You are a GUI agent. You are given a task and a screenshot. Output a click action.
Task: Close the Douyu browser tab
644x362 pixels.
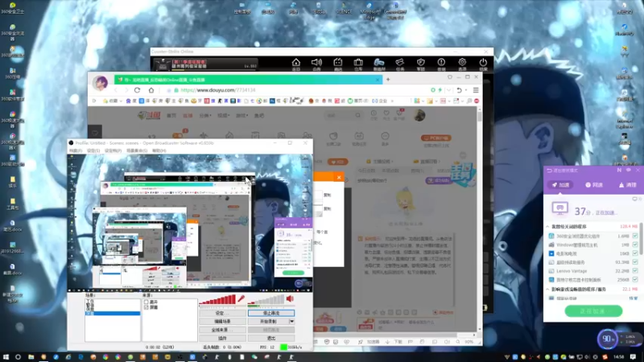pyautogui.click(x=378, y=80)
